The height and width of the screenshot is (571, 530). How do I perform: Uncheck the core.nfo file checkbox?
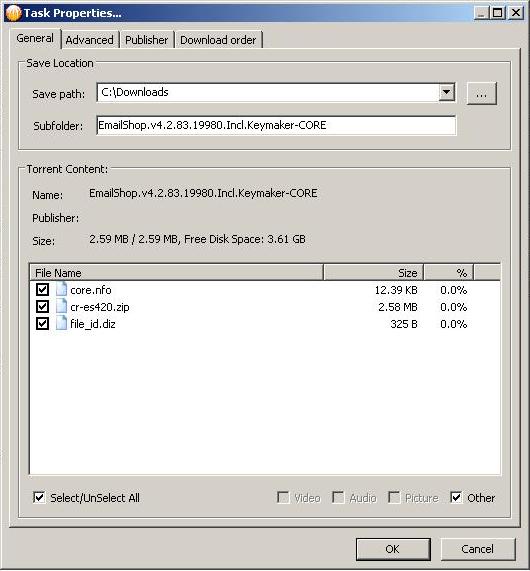point(42,290)
